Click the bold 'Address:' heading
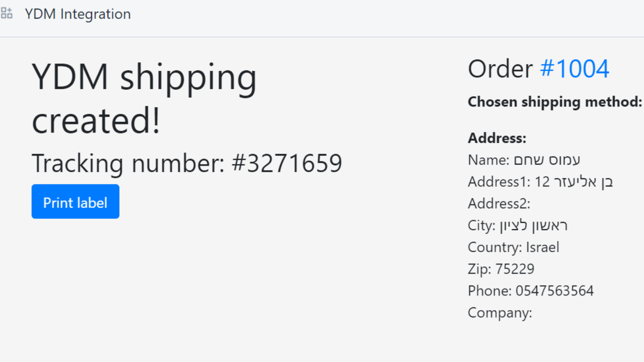The image size is (644, 362). (x=497, y=138)
